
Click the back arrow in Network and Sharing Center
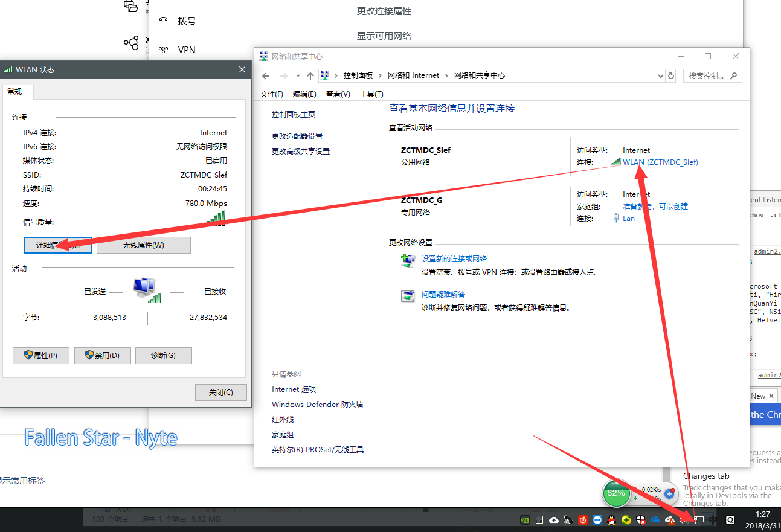coord(266,75)
